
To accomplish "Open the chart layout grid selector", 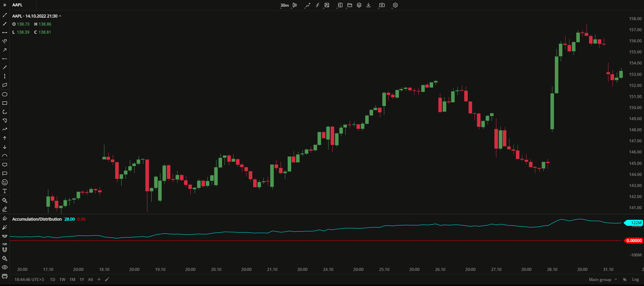I will click(x=340, y=5).
